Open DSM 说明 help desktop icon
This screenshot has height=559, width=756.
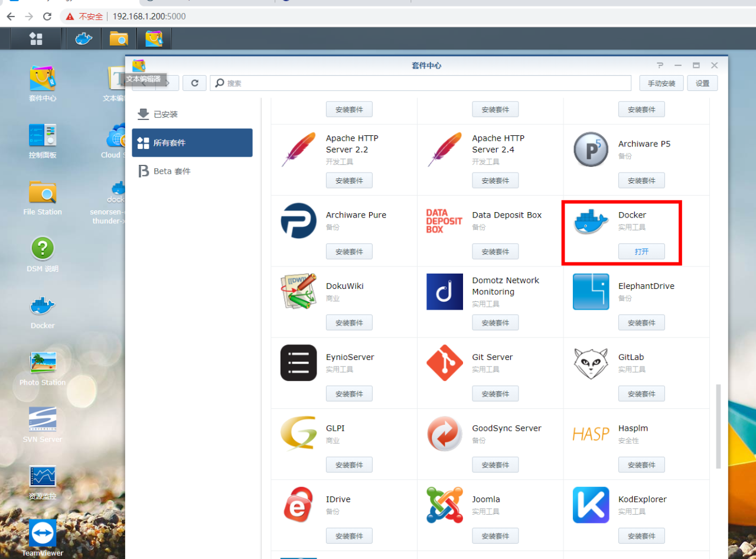coord(43,249)
